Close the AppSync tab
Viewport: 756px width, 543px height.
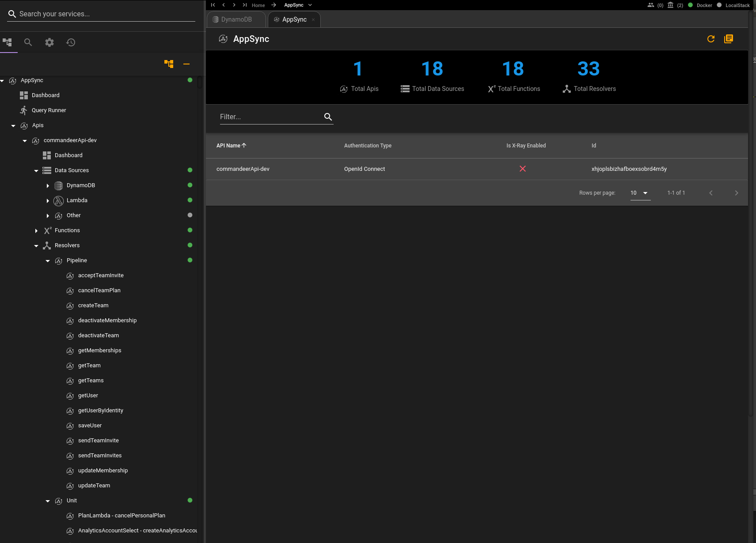313,19
